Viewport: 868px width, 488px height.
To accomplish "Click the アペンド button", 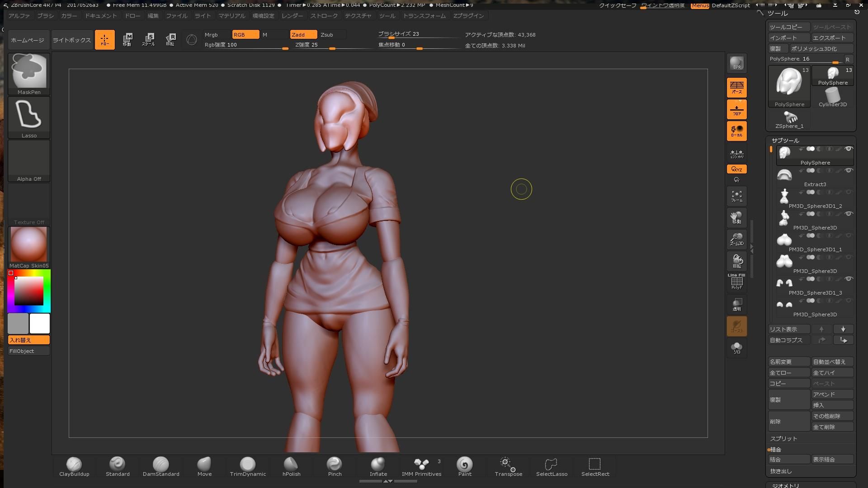I will (x=832, y=394).
